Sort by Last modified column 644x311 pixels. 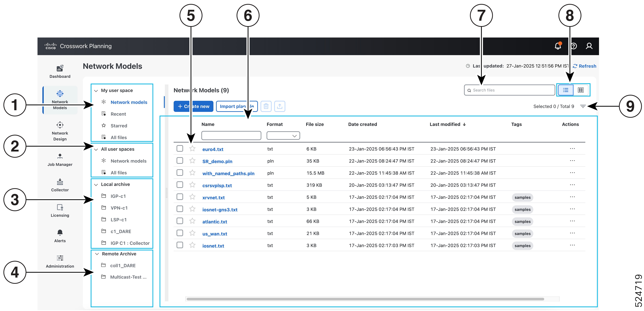[448, 124]
